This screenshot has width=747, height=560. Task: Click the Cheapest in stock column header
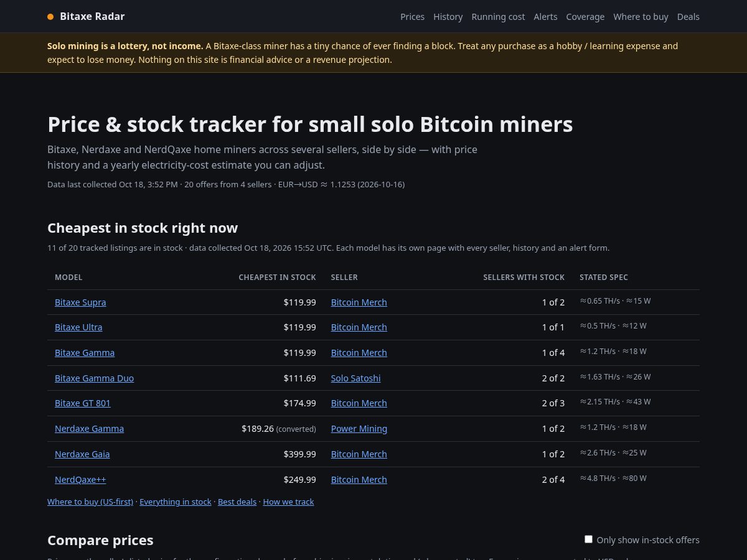pos(277,278)
